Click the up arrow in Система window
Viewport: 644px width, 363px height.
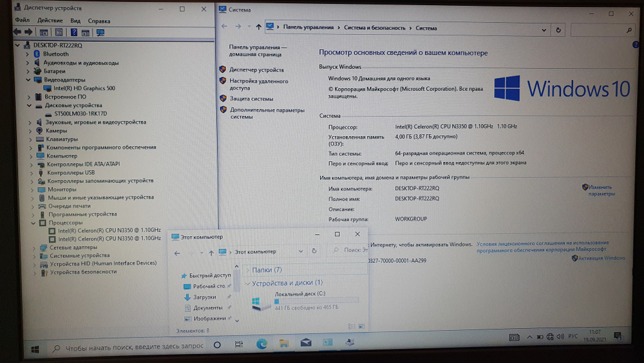click(258, 26)
